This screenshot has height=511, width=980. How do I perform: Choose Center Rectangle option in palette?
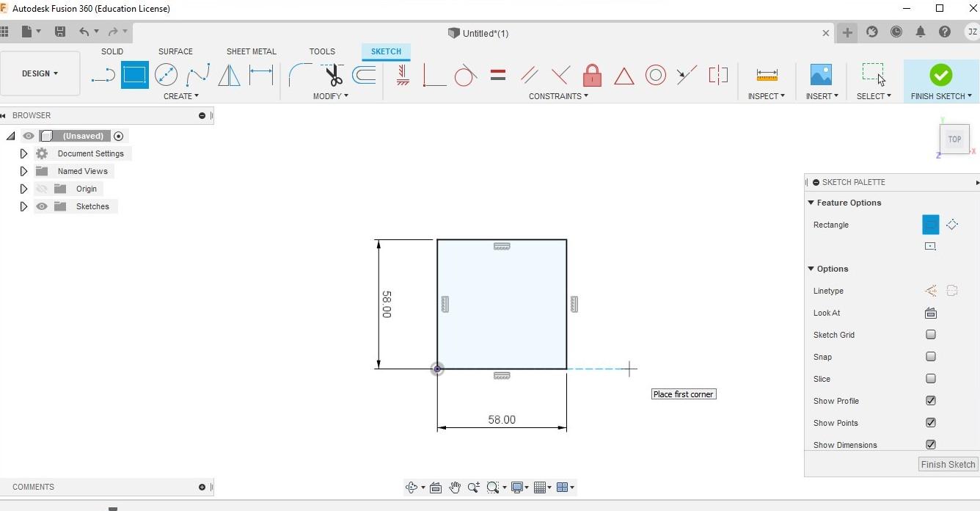(930, 247)
